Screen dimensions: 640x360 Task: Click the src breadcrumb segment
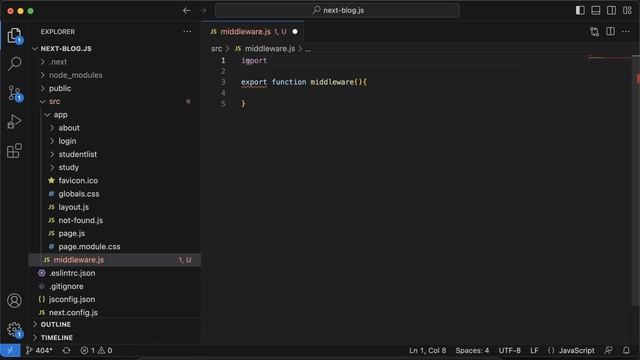tap(216, 49)
